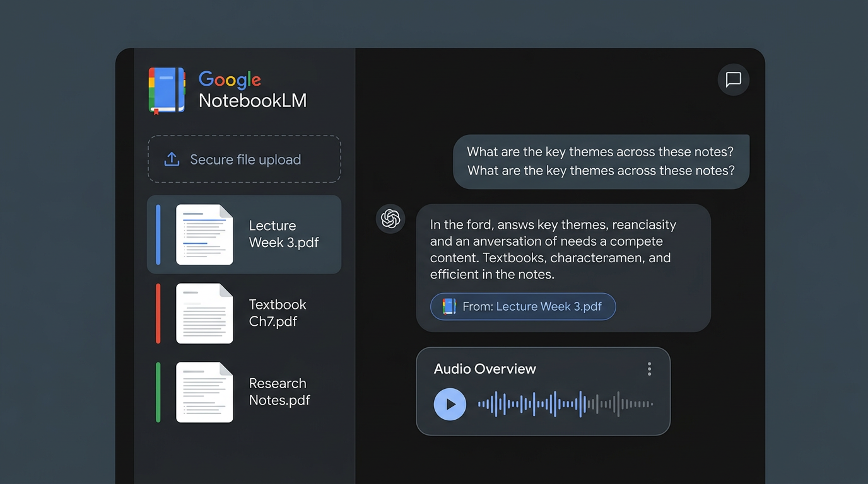Click the Textbook Ch7.pdf document thumbnail
Image resolution: width=868 pixels, height=484 pixels.
[x=204, y=313]
